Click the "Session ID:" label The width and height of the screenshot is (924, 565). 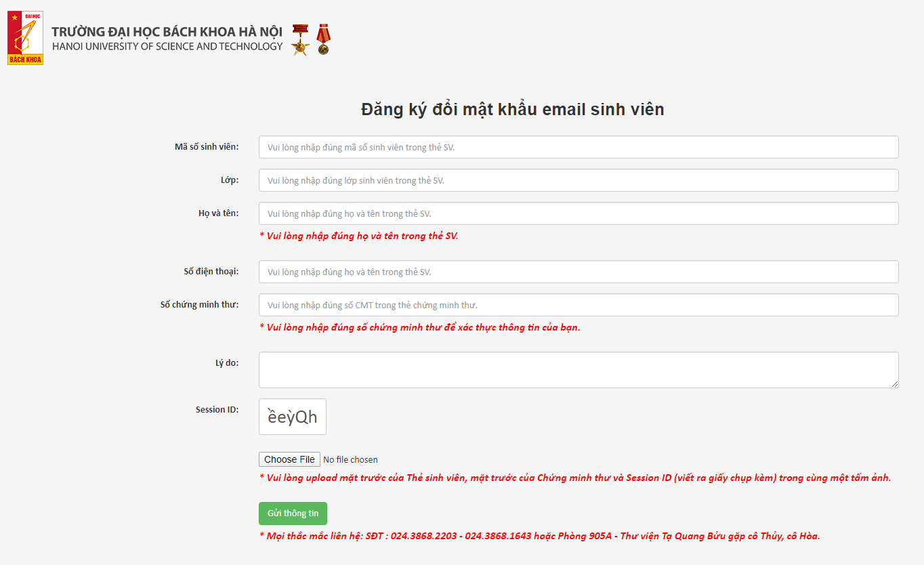point(217,410)
